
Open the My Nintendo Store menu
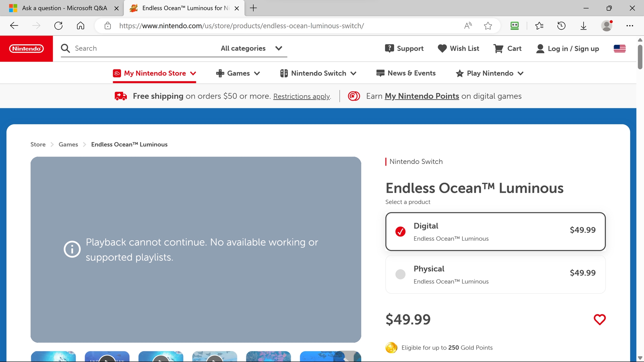click(154, 73)
